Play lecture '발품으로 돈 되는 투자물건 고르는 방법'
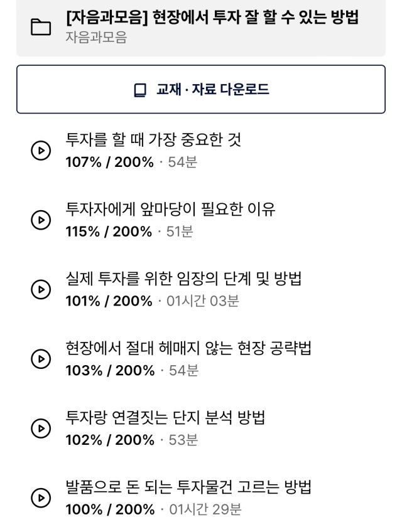Viewport: 402px width, 532px height. [41, 497]
